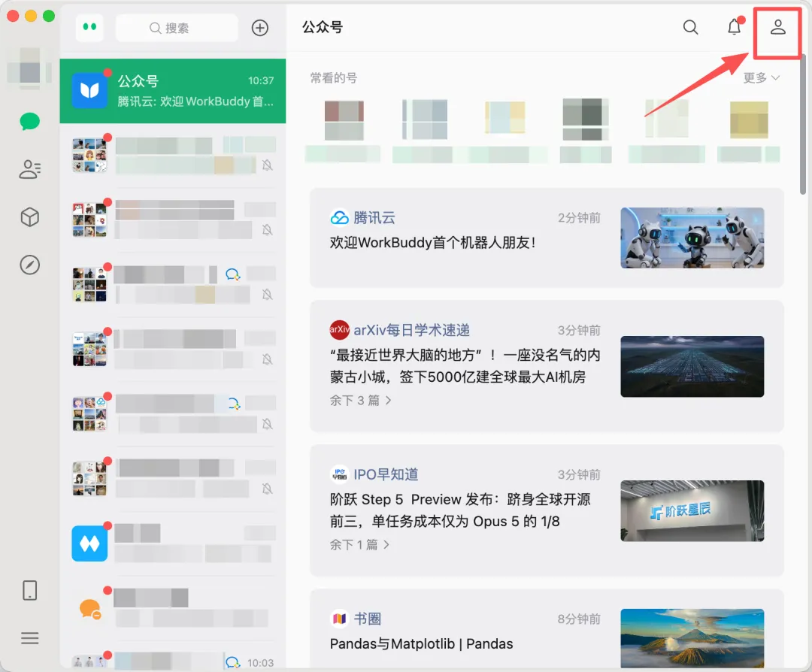Open the 腾讯云 account name link

tap(374, 217)
